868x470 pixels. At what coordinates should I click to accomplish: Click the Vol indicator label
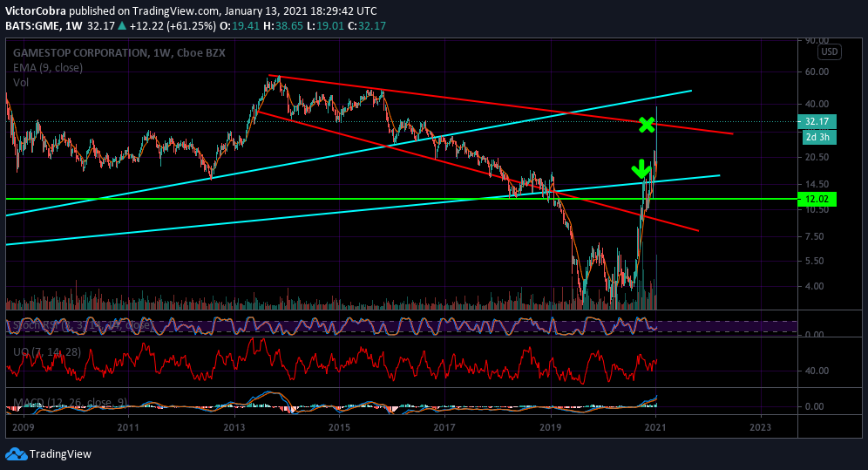point(21,83)
